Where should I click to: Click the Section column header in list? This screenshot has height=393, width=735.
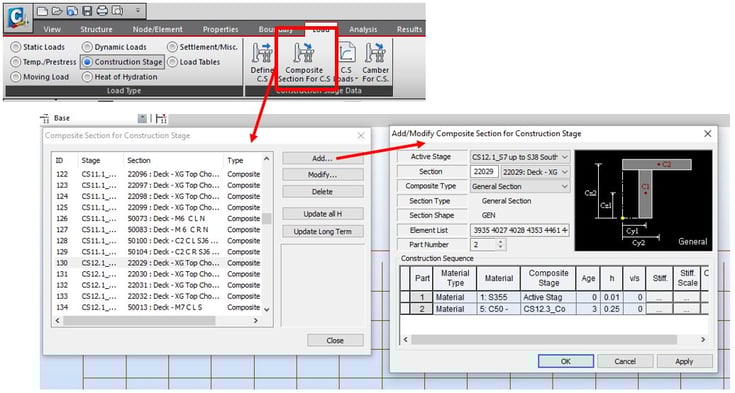(173, 160)
